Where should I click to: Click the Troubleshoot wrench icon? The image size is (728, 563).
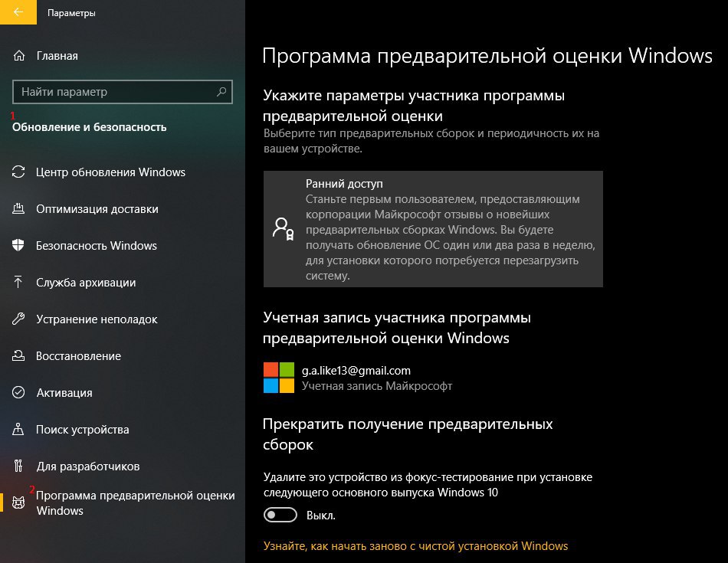tap(18, 319)
